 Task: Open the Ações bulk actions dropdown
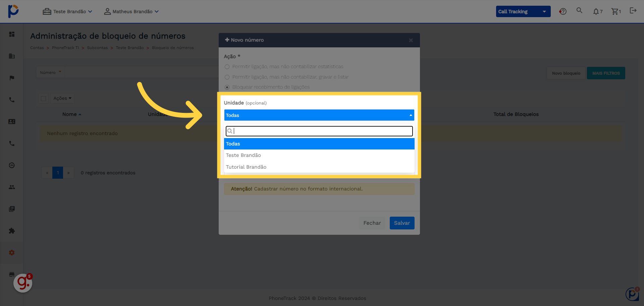coord(62,98)
